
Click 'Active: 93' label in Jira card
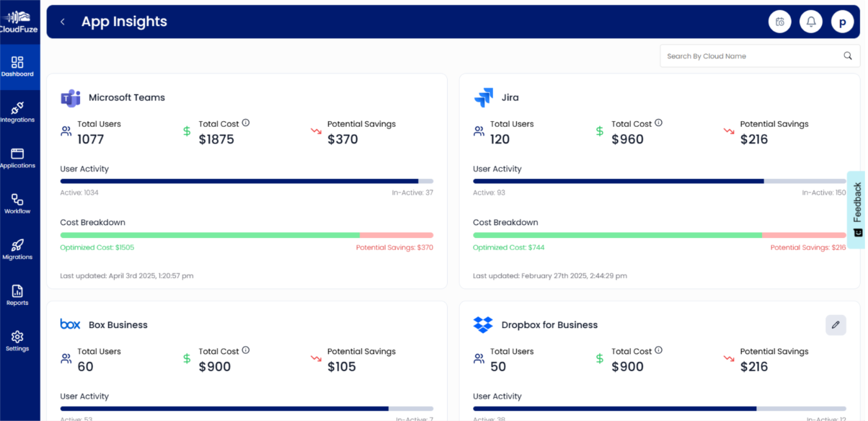click(x=488, y=192)
